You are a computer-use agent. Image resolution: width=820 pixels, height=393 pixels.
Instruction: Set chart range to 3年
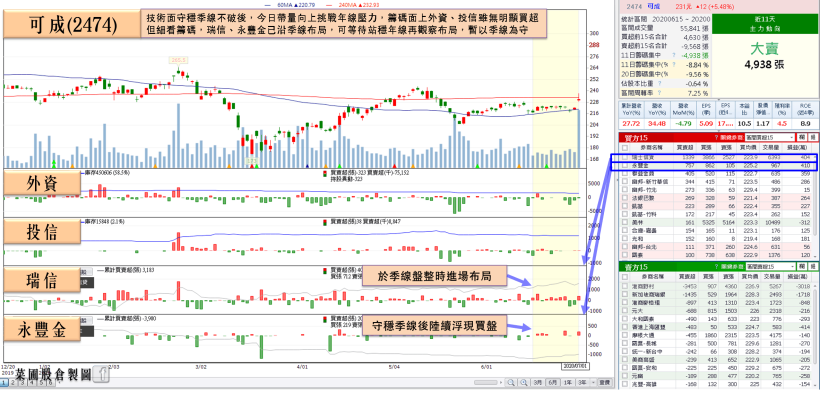coord(582,382)
